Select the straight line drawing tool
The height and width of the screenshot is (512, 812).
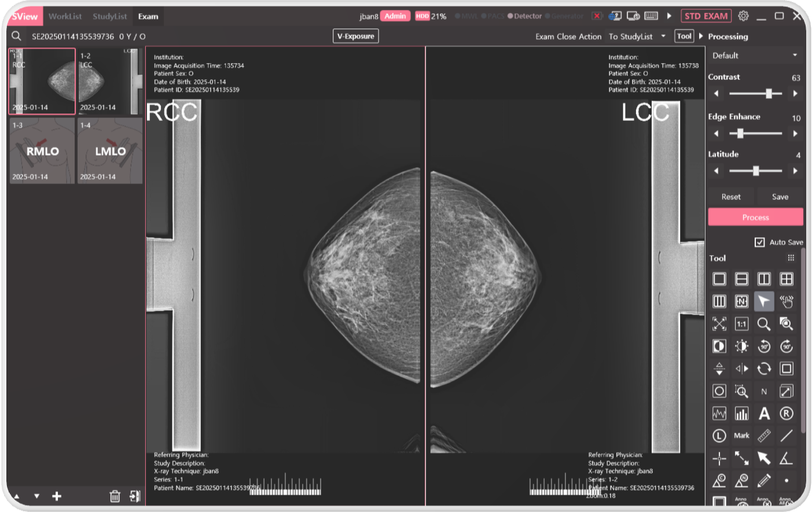pyautogui.click(x=787, y=436)
